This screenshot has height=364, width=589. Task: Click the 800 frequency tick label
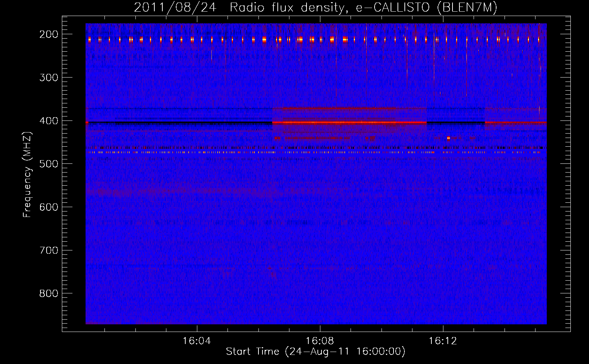[49, 293]
